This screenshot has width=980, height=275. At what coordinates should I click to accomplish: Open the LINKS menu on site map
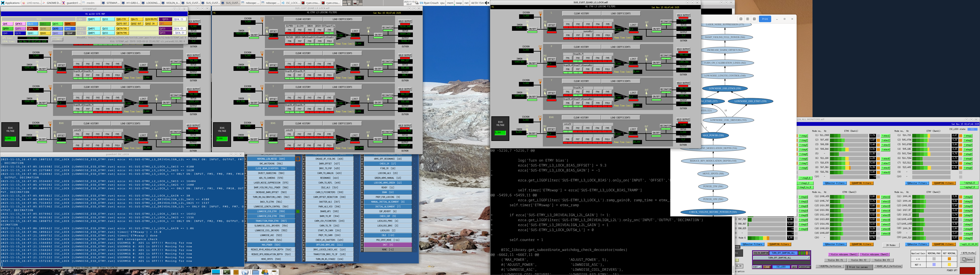tap(57, 39)
